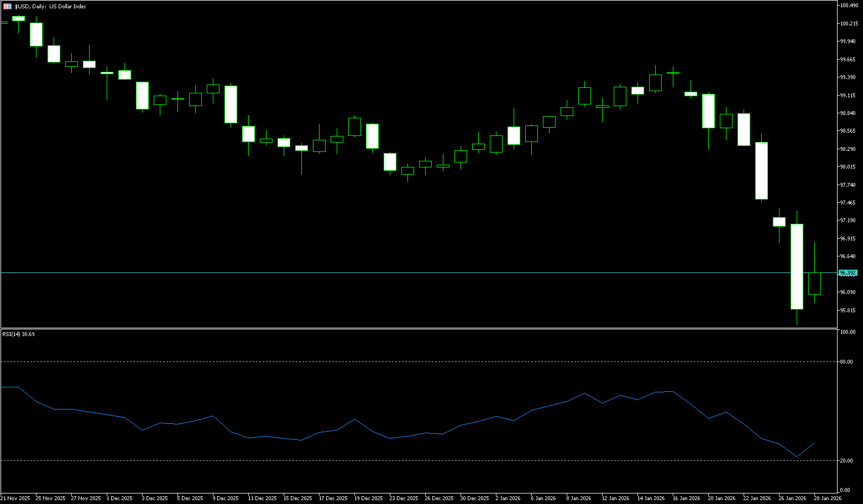Click the 95.815 price axis label
The width and height of the screenshot is (863, 504).
848,311
